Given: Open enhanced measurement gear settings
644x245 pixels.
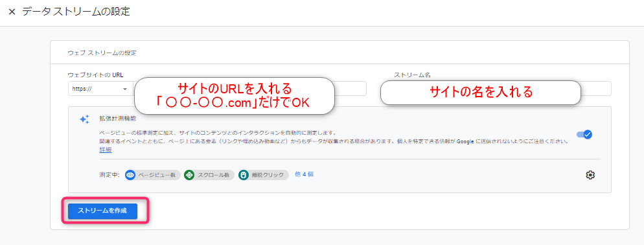Looking at the screenshot, I should 590,175.
